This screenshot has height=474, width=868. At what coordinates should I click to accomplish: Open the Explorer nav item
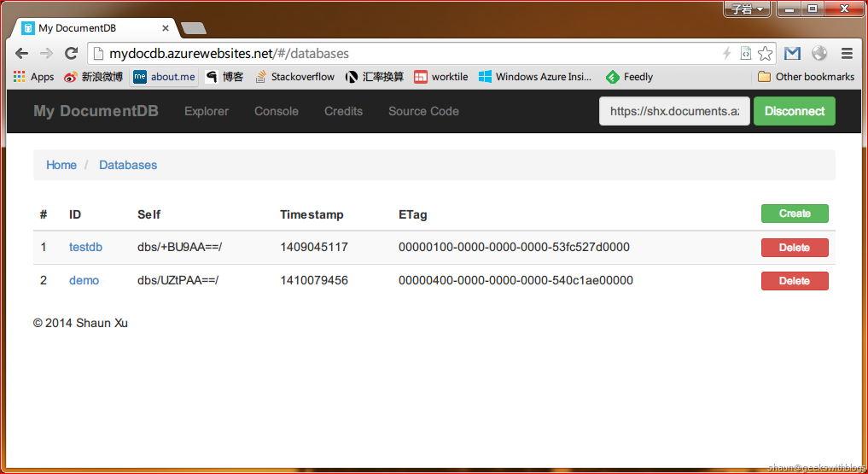pos(207,111)
